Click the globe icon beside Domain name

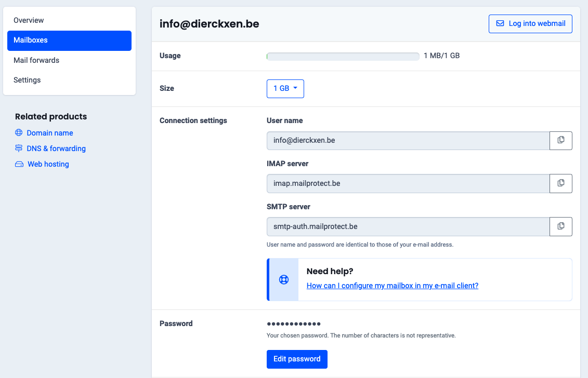19,133
